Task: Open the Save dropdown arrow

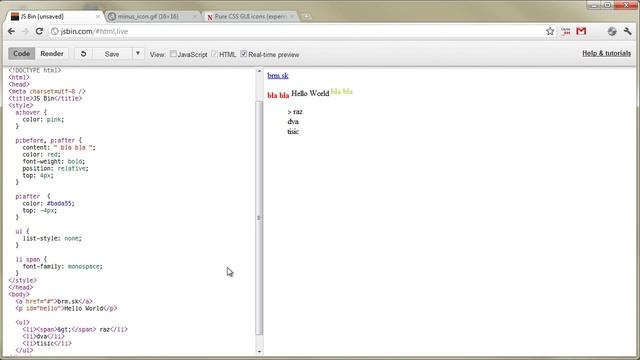Action: (138, 54)
